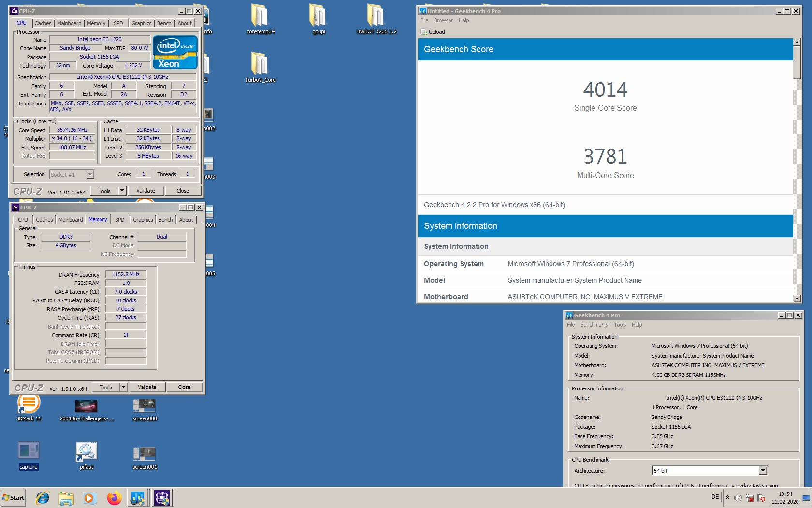
Task: Select SPD tab in upper CPU-Z
Action: tap(118, 23)
